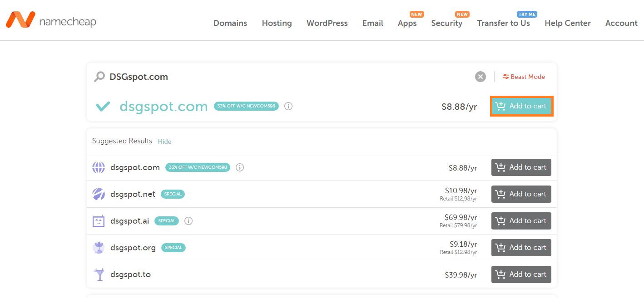
Task: Click the TRY ME badge above Transfer to Us
Action: point(527,14)
